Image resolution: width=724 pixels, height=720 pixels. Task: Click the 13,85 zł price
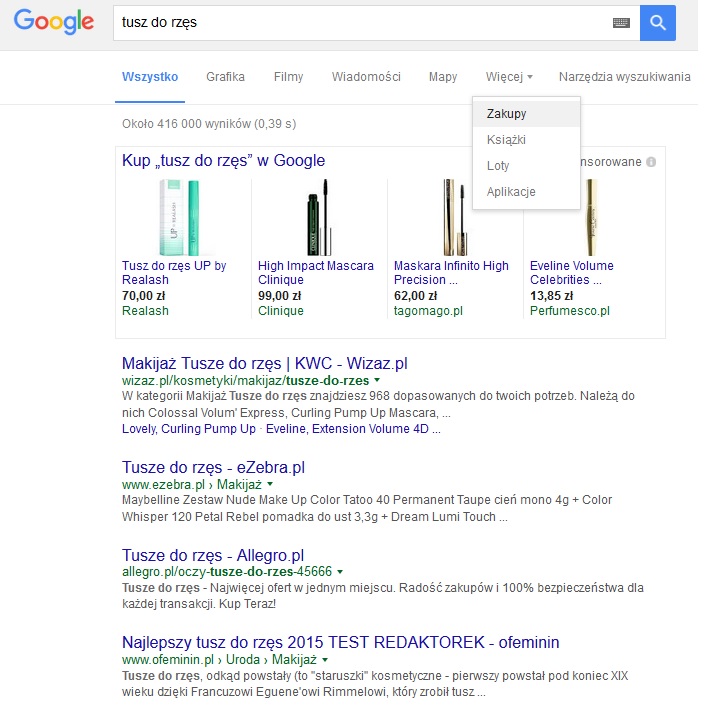(x=551, y=296)
